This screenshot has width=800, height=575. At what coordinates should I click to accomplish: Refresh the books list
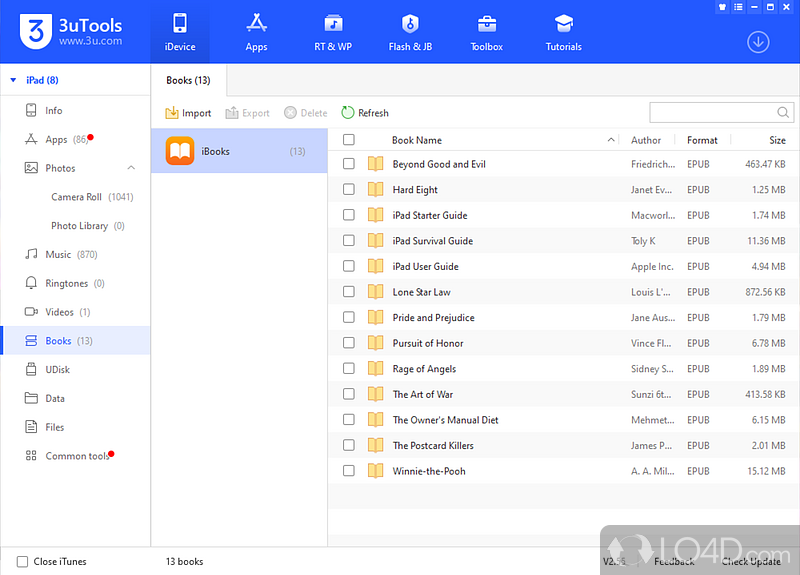pyautogui.click(x=365, y=113)
